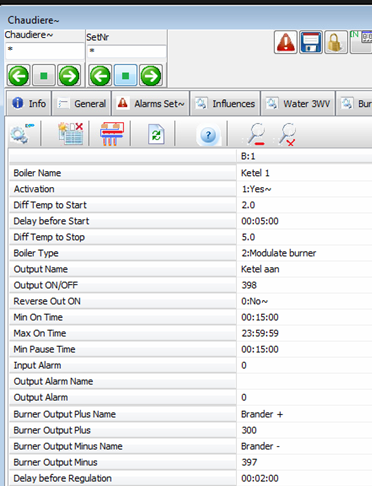Click magnifier with red X icon
This screenshot has height=486, width=372.
click(287, 134)
